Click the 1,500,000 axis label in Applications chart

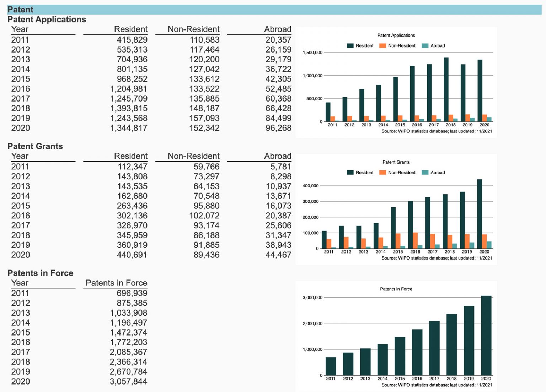312,53
